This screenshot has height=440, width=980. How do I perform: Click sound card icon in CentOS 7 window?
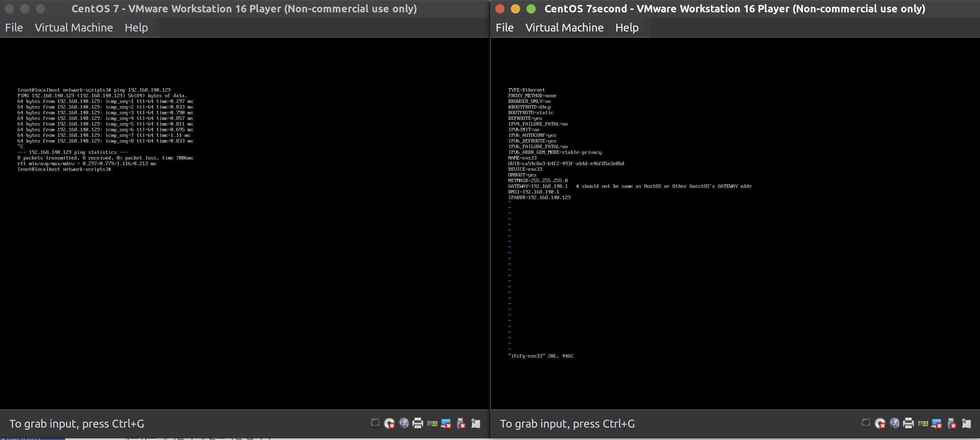[x=432, y=423]
